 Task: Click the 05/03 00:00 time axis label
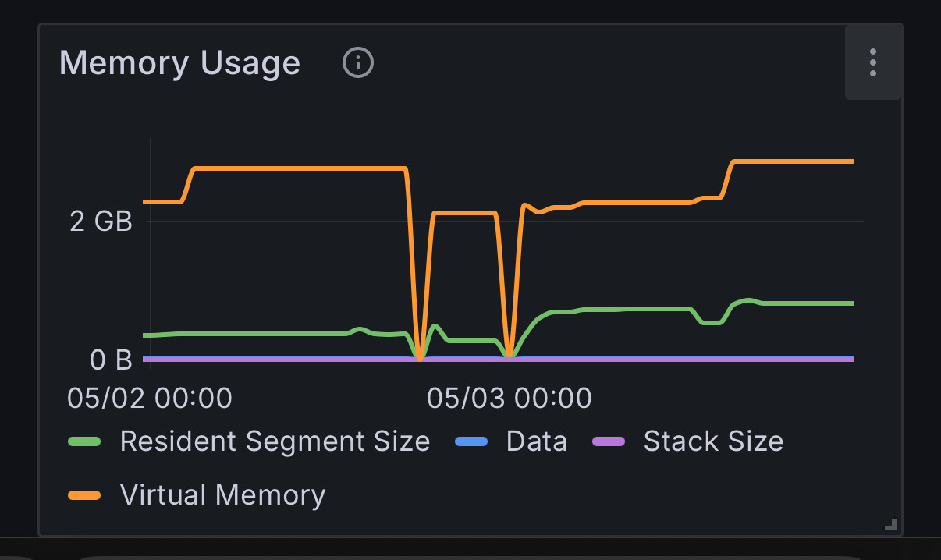tap(509, 398)
